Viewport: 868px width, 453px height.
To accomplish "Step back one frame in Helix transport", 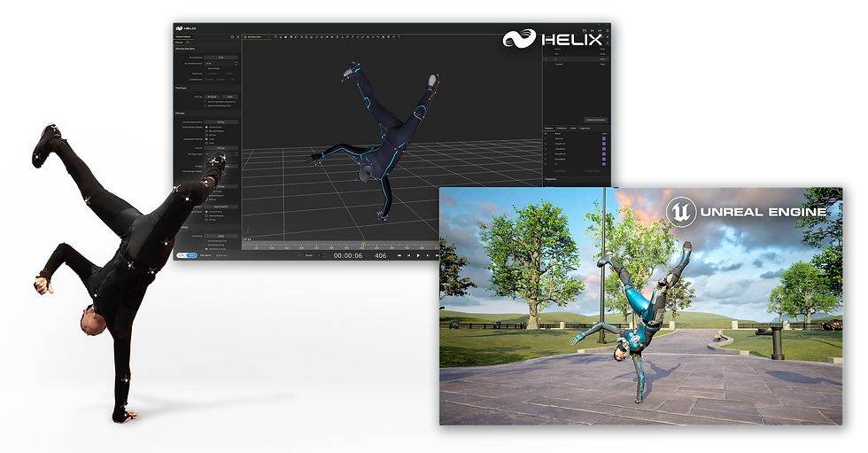I will point(409,255).
